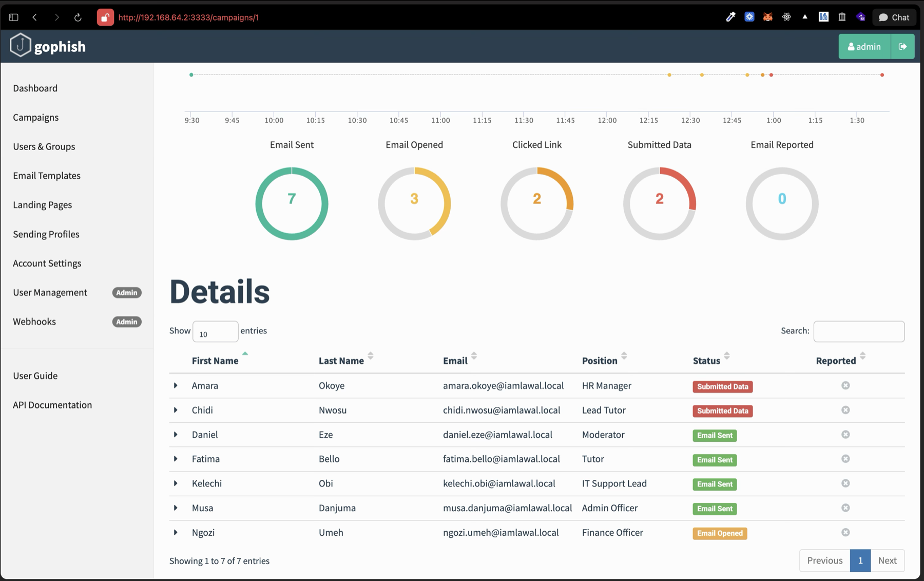The height and width of the screenshot is (581, 924).
Task: Click the reported indicator icon for Ngozi
Action: tap(845, 532)
